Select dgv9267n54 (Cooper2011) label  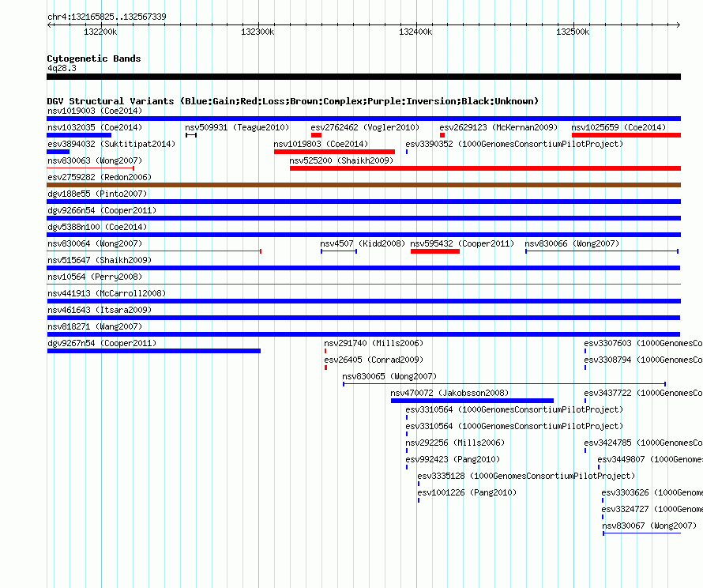tap(102, 343)
